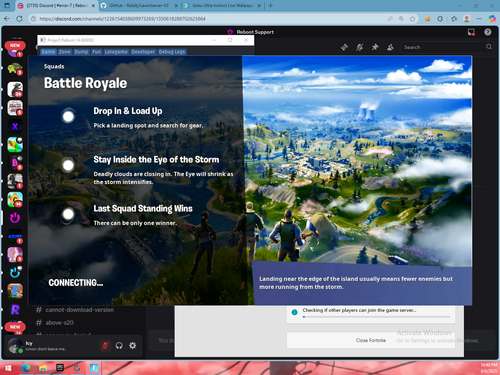The image size is (500, 375).
Task: Toggle the member list icon in Discord
Action: (390, 47)
